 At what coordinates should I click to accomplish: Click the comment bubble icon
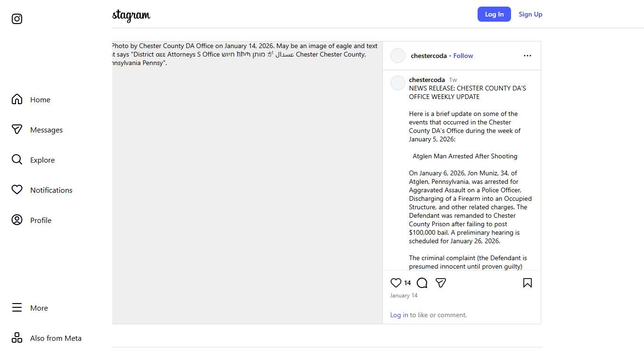422,283
